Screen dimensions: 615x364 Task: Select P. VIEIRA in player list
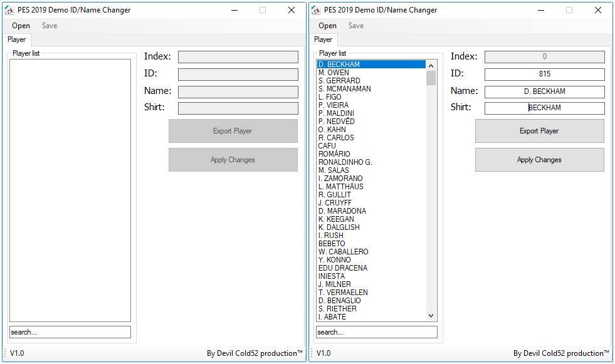pos(371,105)
